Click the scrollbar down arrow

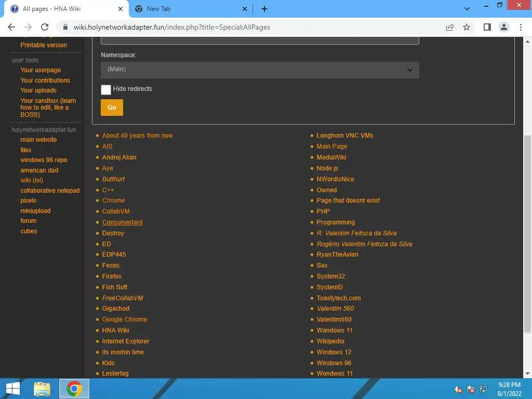click(x=528, y=374)
